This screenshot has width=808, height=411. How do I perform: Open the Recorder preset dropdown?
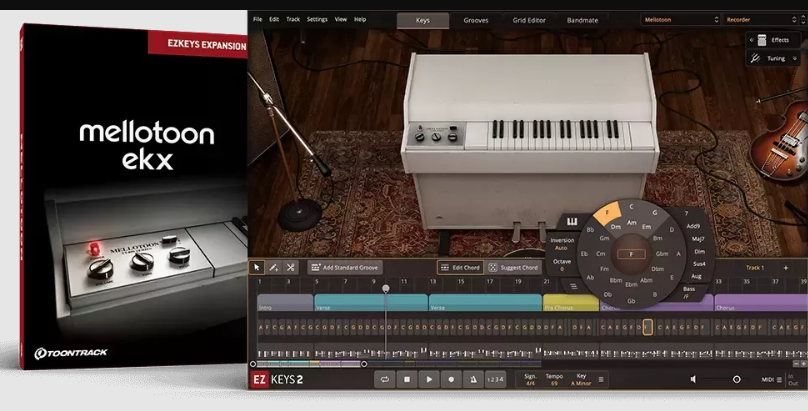click(x=764, y=19)
